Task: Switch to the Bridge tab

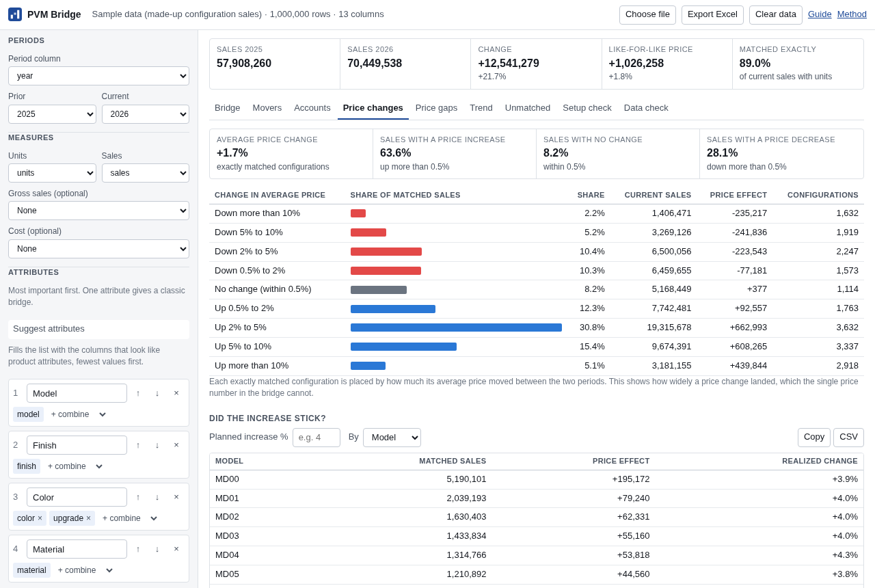Action: [228, 108]
